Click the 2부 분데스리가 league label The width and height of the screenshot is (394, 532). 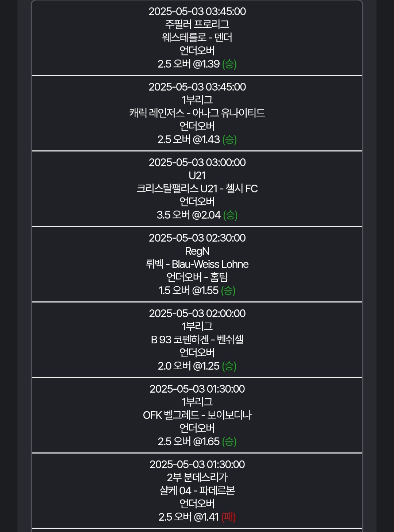tap(197, 478)
